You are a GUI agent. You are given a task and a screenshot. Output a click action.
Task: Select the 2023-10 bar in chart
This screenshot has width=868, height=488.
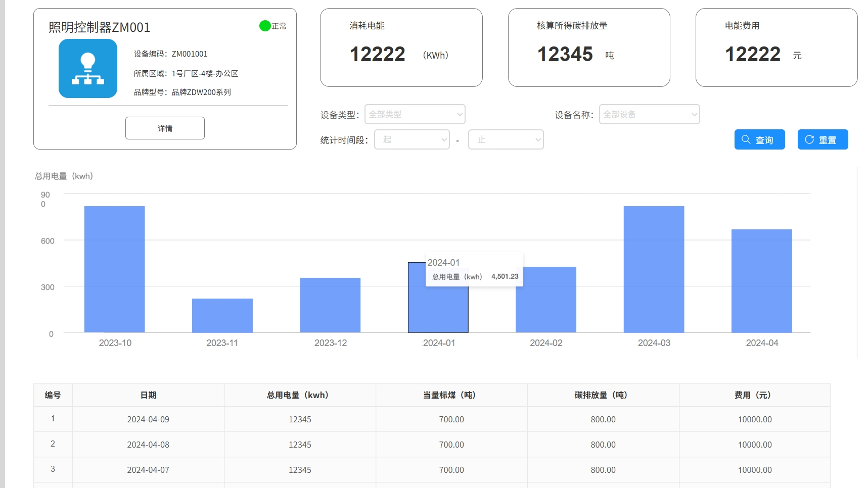[x=115, y=269]
